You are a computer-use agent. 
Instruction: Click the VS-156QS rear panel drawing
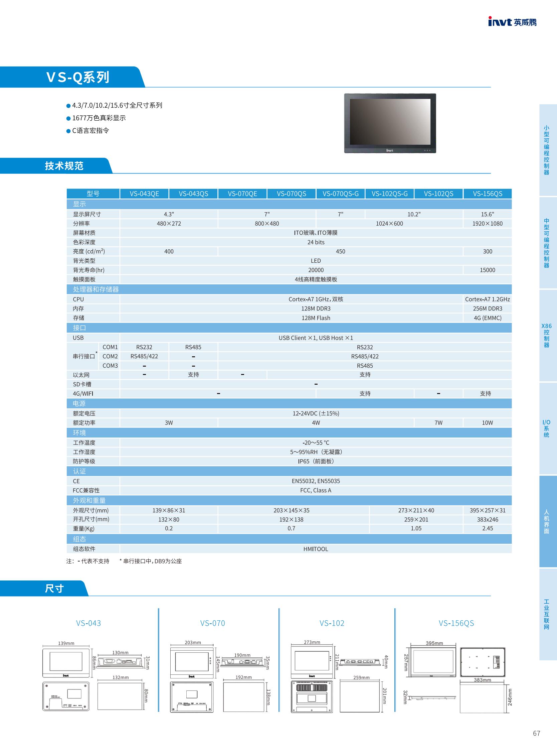coord(483,662)
